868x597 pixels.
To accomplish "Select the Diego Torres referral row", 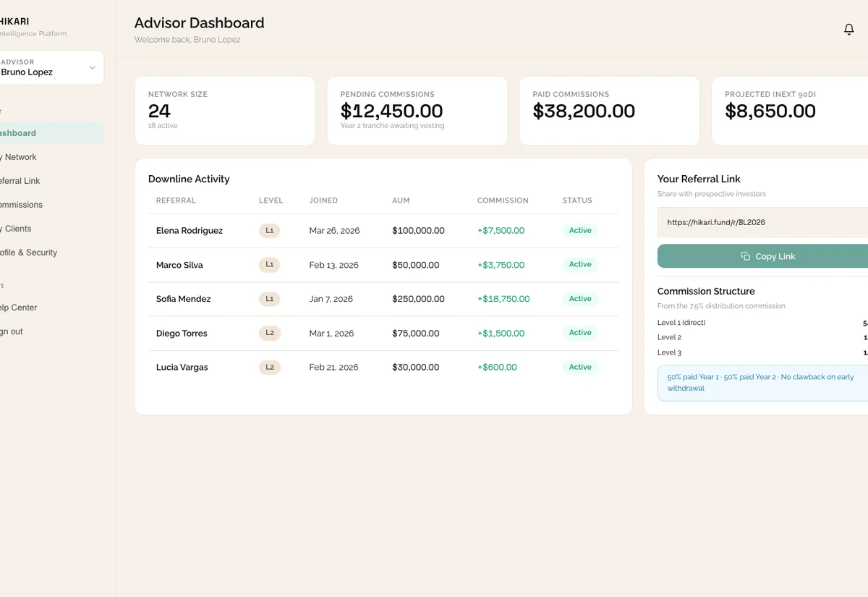I will (383, 334).
